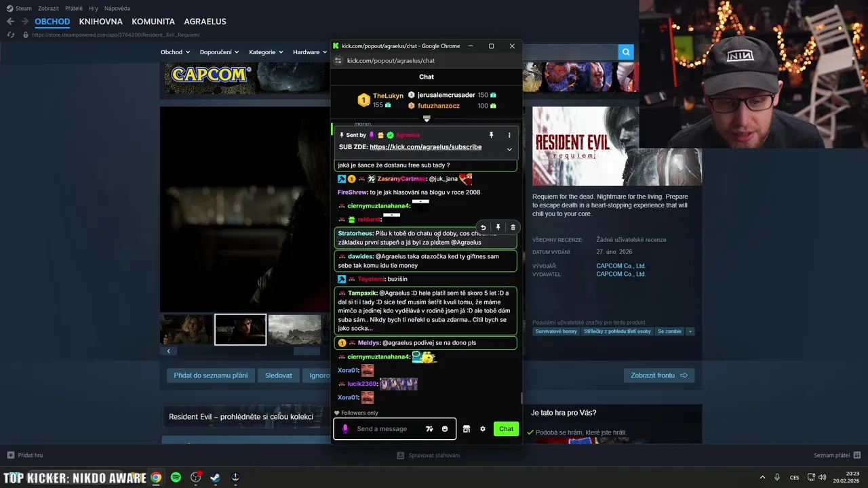Screen dimensions: 868x488
Task: Open the KNIHOVNA Steam tab
Action: pyautogui.click(x=101, y=22)
